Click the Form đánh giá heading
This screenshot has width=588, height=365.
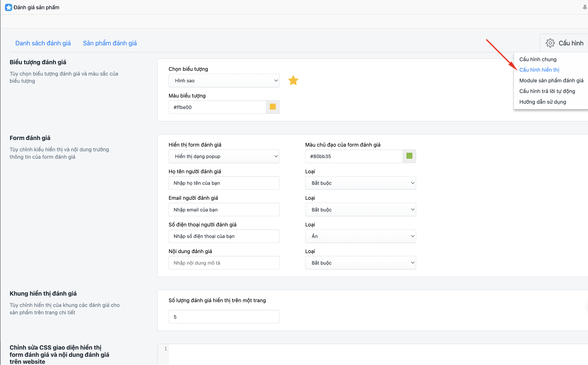pos(30,138)
